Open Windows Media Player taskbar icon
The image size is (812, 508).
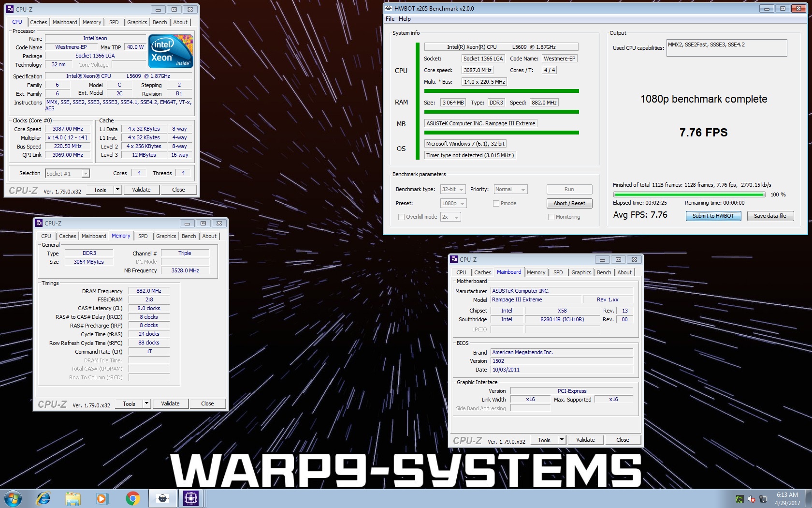point(102,498)
